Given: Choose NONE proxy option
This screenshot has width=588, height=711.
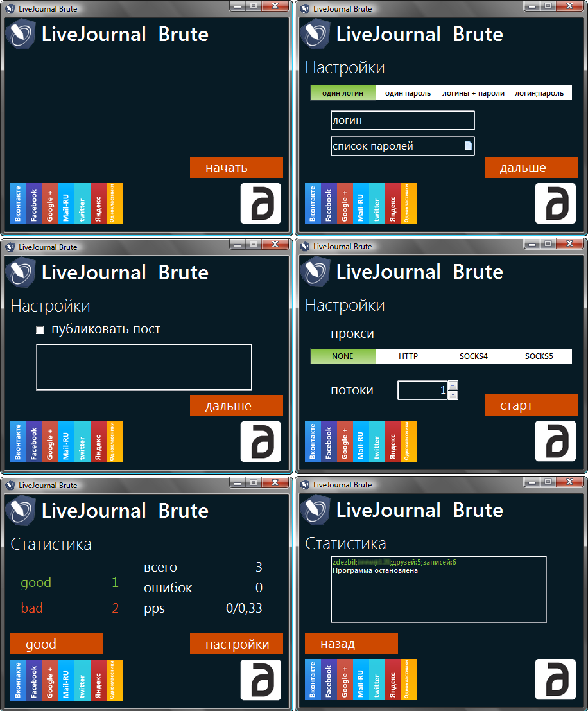Looking at the screenshot, I should point(343,356).
